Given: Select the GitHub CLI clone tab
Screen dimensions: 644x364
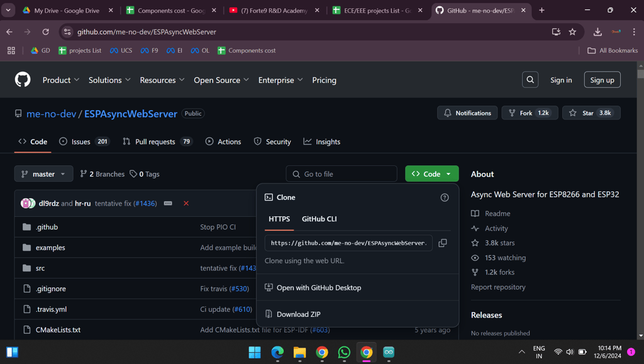Looking at the screenshot, I should pos(319,219).
